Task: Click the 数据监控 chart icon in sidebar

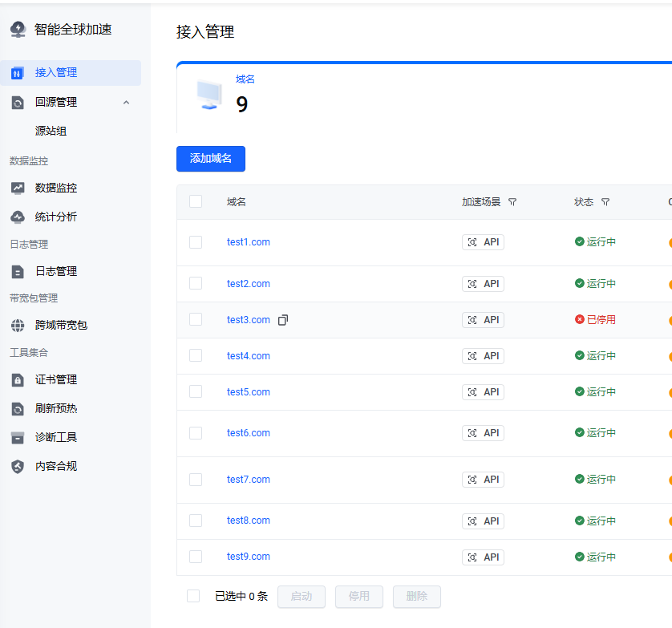Action: pos(18,188)
